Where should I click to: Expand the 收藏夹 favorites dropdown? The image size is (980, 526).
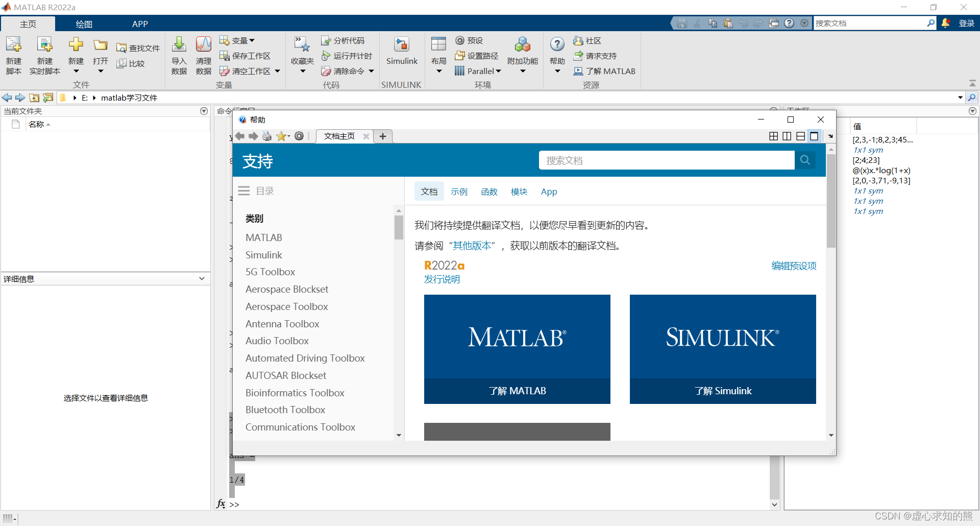coord(302,71)
